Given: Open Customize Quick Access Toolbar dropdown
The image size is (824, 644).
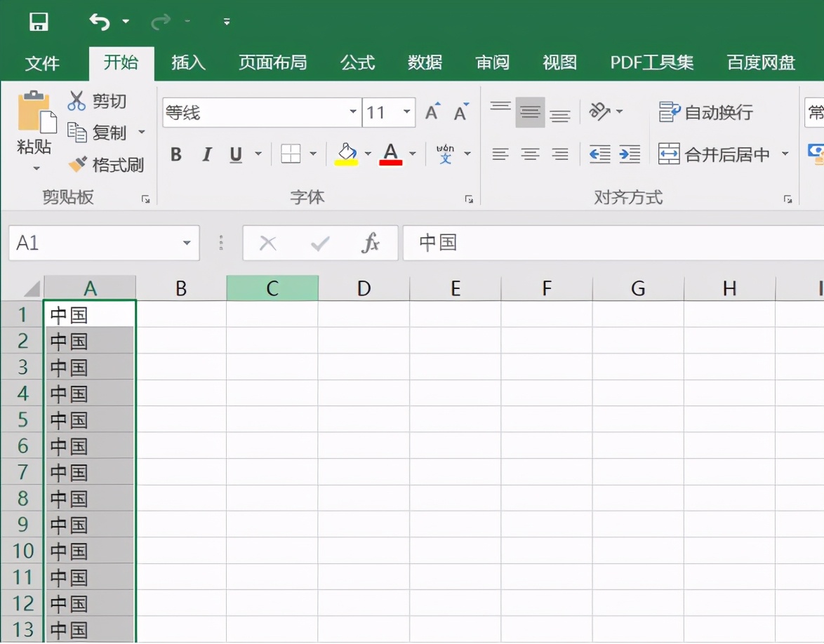Looking at the screenshot, I should pos(227,22).
